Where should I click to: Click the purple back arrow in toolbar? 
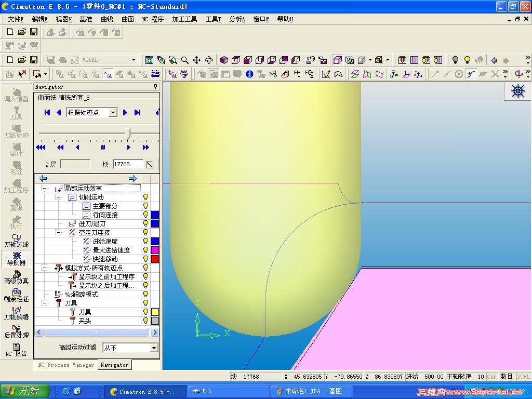[494, 60]
